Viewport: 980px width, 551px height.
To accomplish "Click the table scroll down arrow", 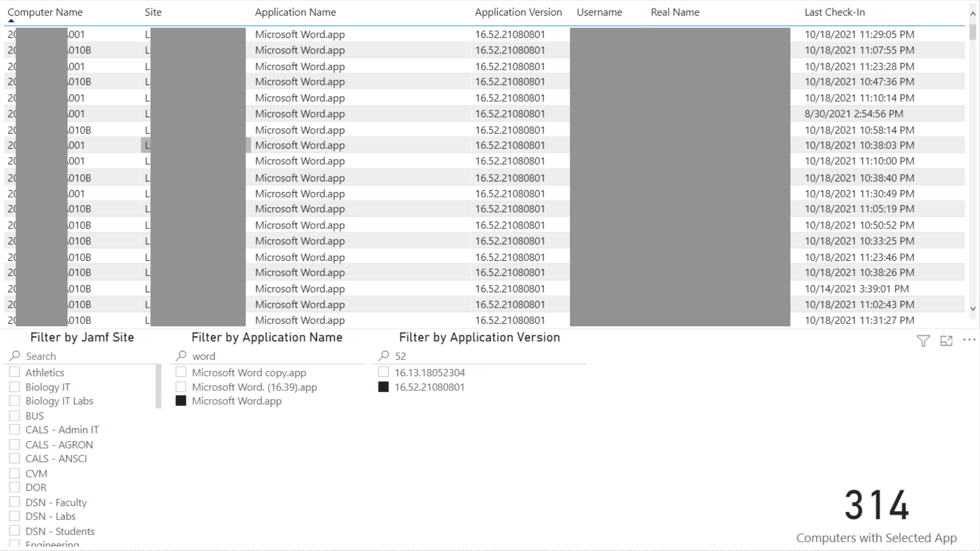I will pos(973,309).
